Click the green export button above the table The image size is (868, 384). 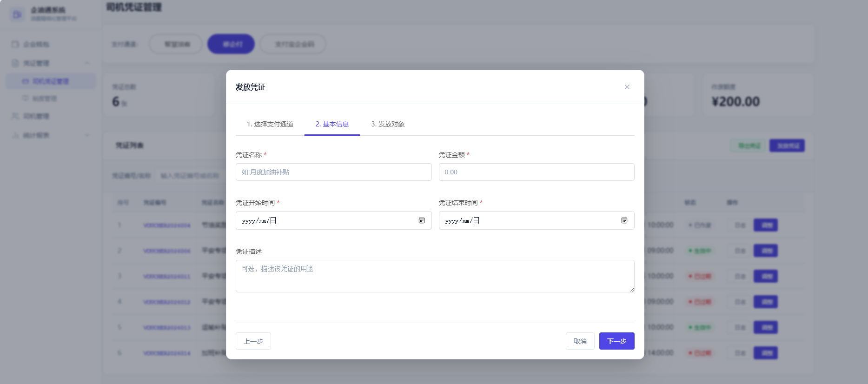(749, 146)
